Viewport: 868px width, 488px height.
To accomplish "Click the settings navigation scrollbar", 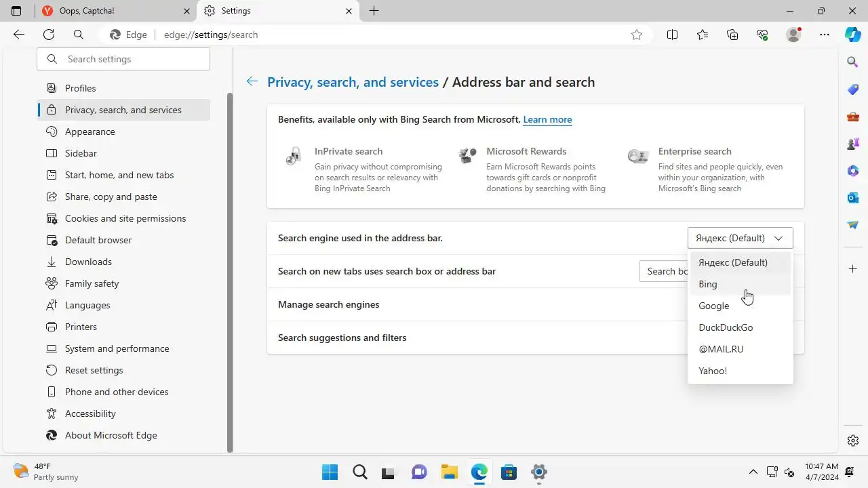I will (229, 271).
